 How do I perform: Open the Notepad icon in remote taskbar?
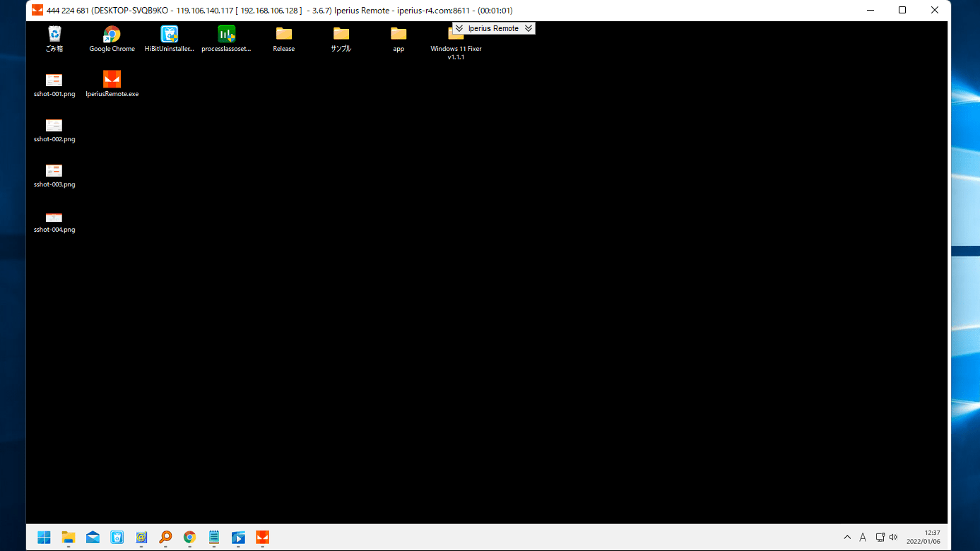coord(214,538)
